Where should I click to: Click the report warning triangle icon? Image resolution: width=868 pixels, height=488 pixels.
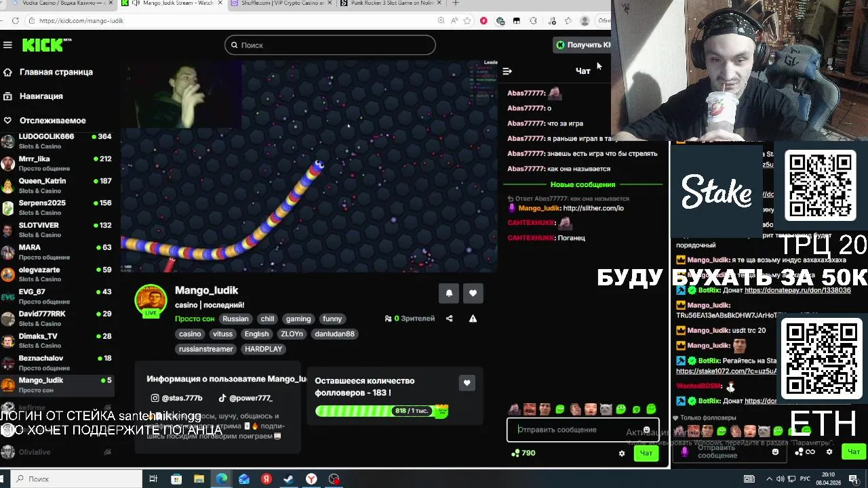473,319
